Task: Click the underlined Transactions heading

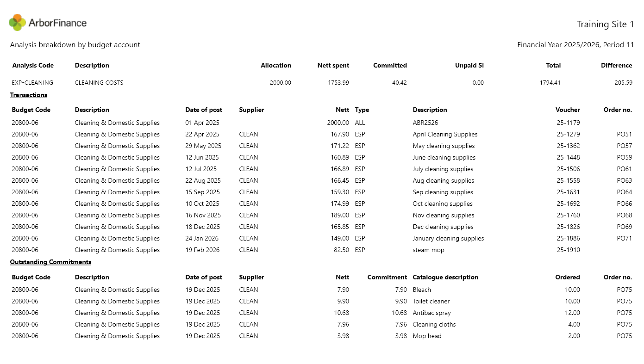Action: (x=29, y=95)
